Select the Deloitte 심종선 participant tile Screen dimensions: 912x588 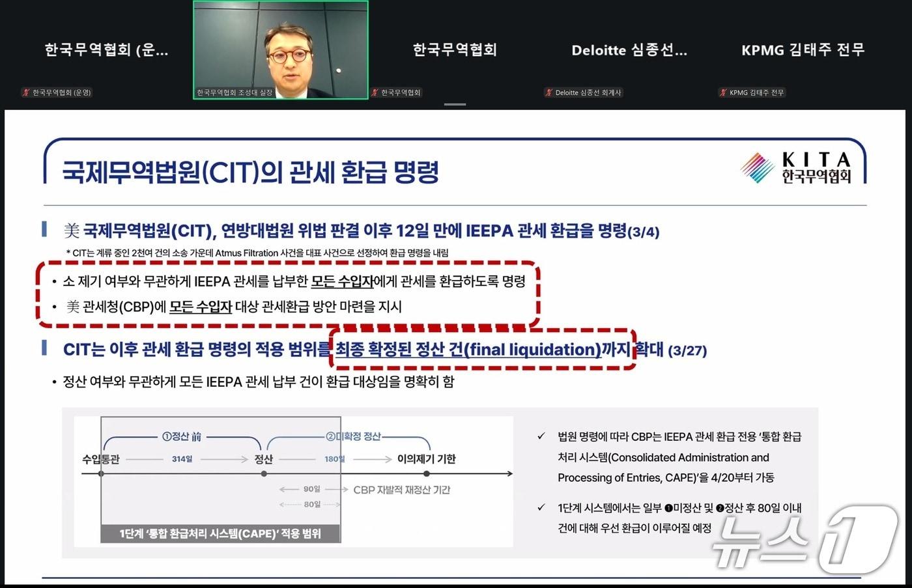click(629, 50)
